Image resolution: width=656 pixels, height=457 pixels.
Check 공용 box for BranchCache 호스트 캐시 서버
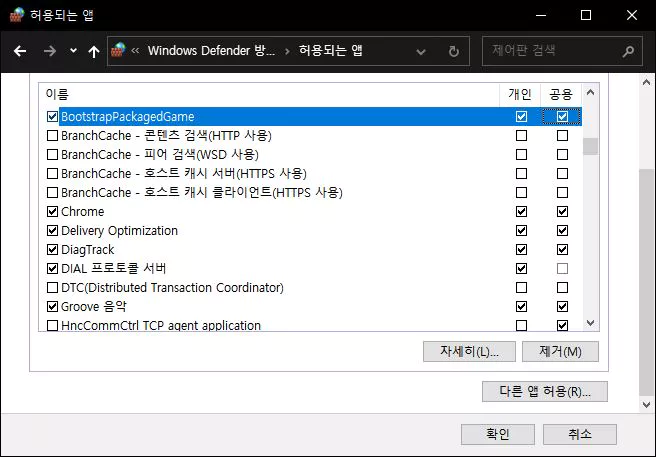(562, 173)
